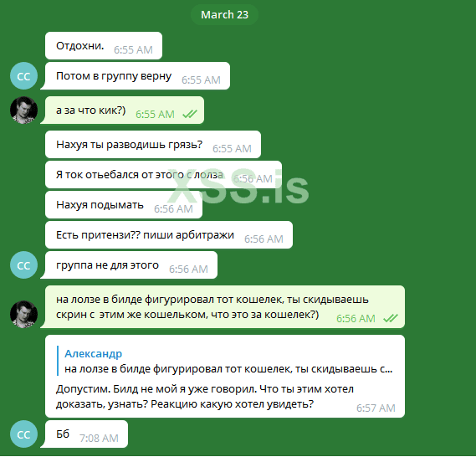This screenshot has height=457, width=476.
Task: Select 'Есть притензи?? пиши арбитражи' message
Action: point(169,235)
